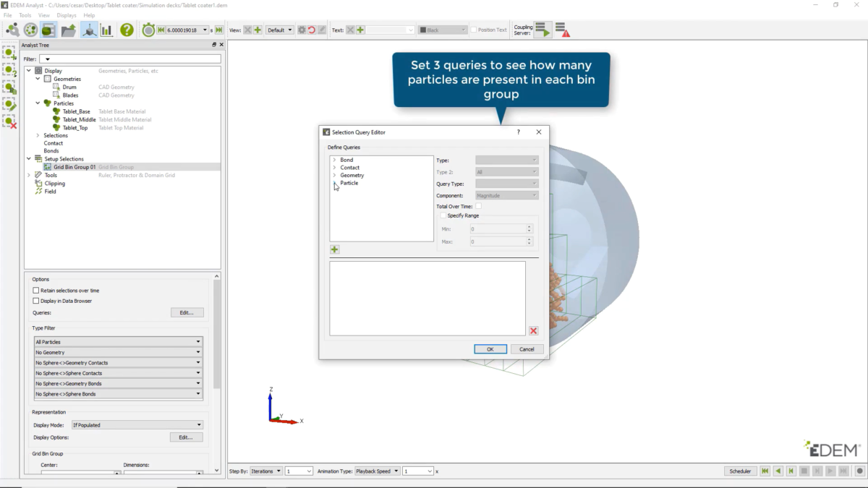Rewind playback to the beginning
This screenshot has height=488, width=868.
click(765, 471)
